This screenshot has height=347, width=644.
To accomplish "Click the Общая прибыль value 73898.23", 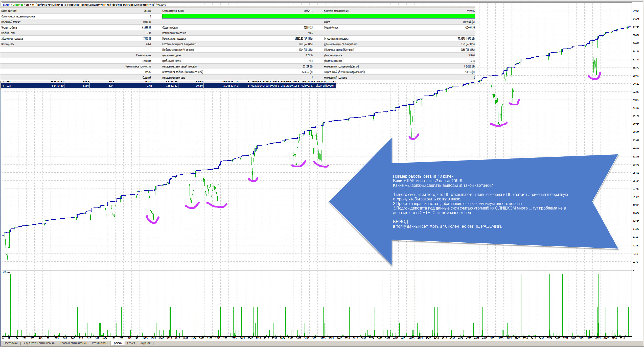I will [308, 28].
